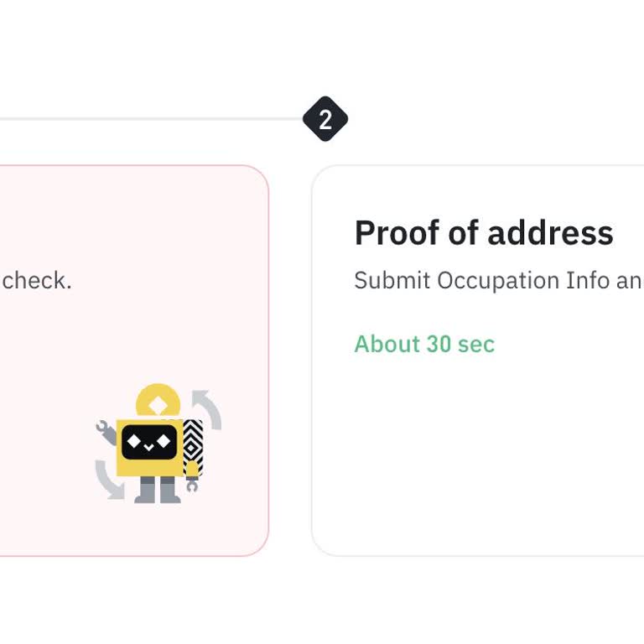The height and width of the screenshot is (644, 644).
Task: Click the 'check.' text in pink card
Action: point(36,280)
